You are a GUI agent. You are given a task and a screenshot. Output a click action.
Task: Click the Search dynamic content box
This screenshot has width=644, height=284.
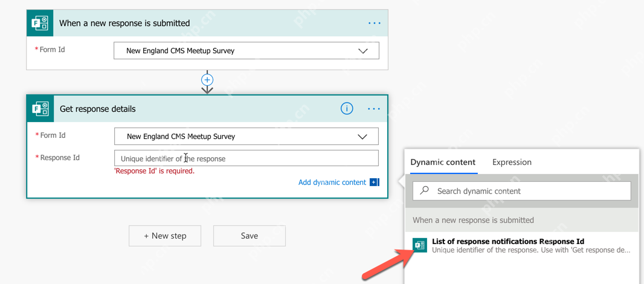[x=521, y=191]
